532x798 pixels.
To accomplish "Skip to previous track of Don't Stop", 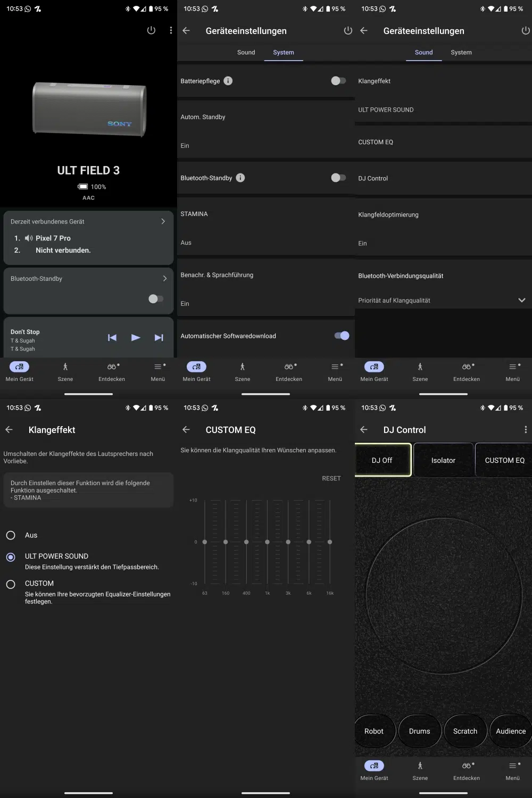I will pos(112,337).
